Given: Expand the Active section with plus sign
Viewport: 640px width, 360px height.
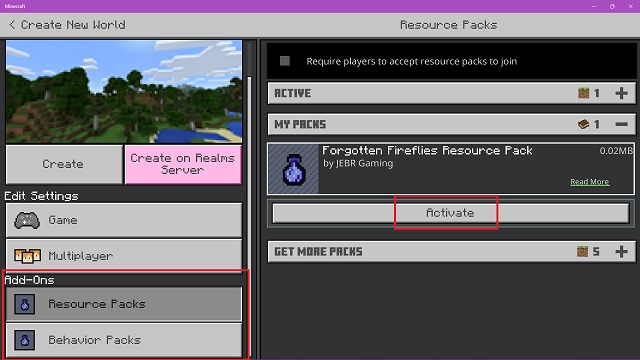Looking at the screenshot, I should tap(621, 93).
